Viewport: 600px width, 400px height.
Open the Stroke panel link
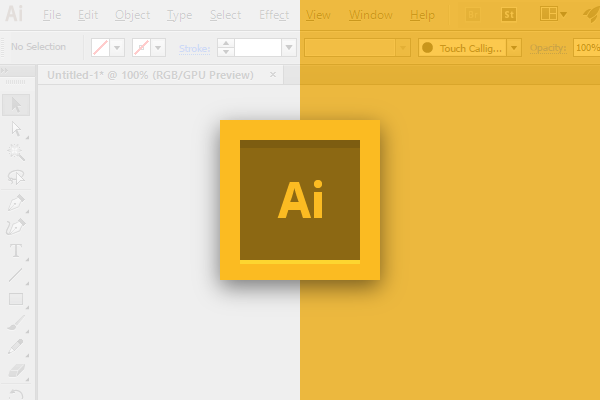pyautogui.click(x=194, y=49)
